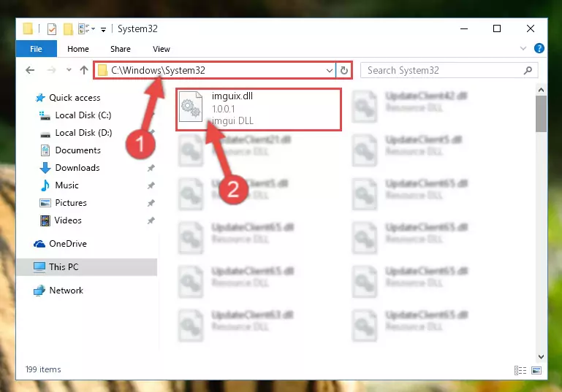
Task: Open the Help question mark icon
Action: (539, 48)
